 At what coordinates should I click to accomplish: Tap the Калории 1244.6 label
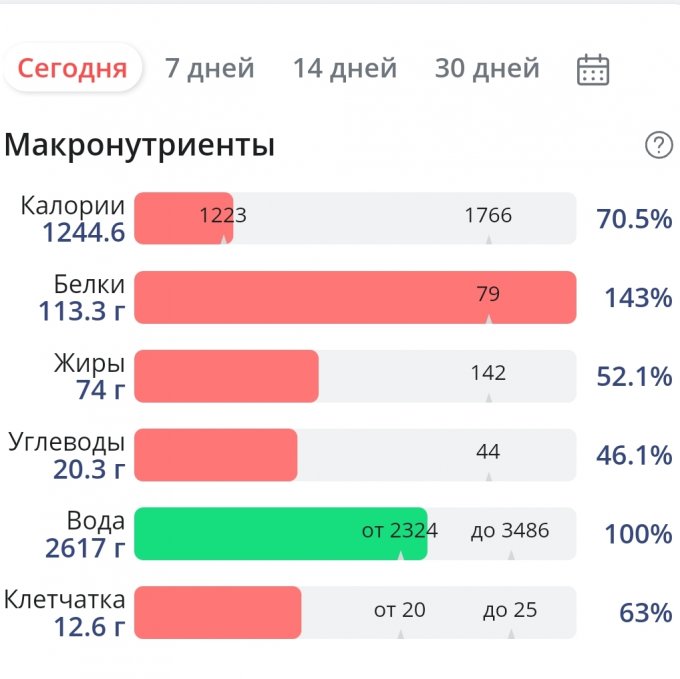tap(75, 219)
